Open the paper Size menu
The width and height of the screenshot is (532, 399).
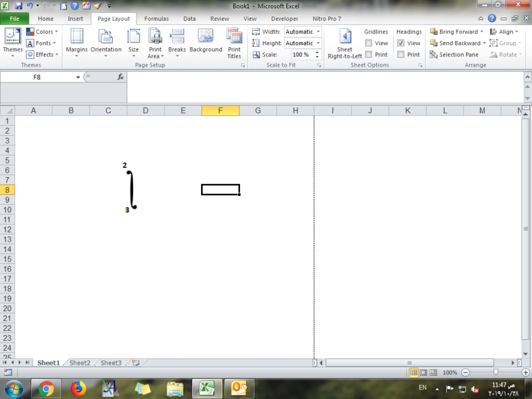(x=134, y=43)
